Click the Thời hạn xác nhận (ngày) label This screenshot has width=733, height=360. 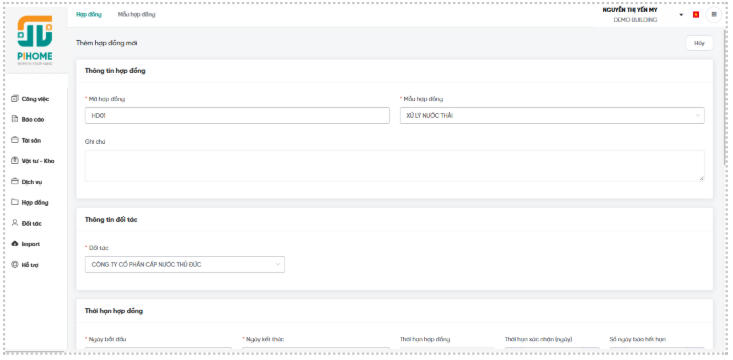539,339
